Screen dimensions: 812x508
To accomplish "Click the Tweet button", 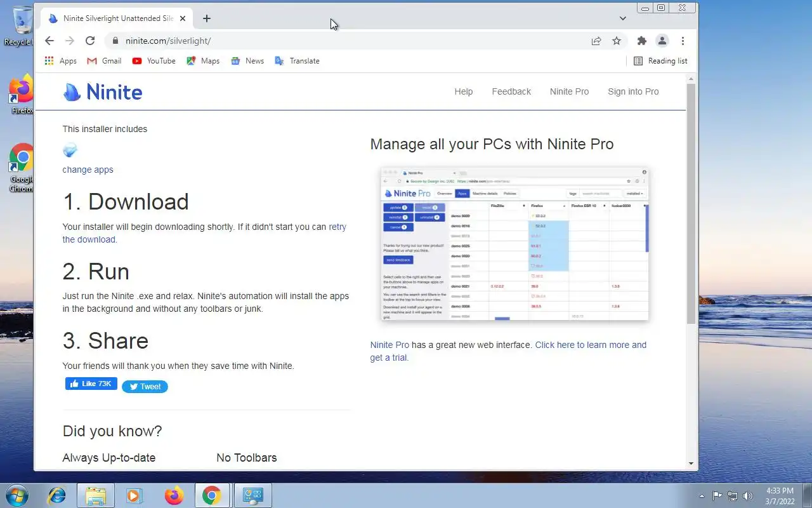I will (x=145, y=386).
